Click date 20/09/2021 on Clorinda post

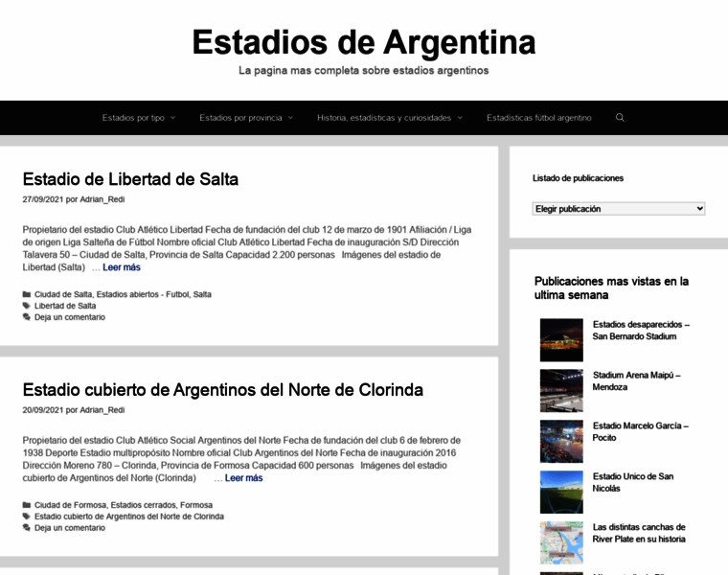[43, 410]
